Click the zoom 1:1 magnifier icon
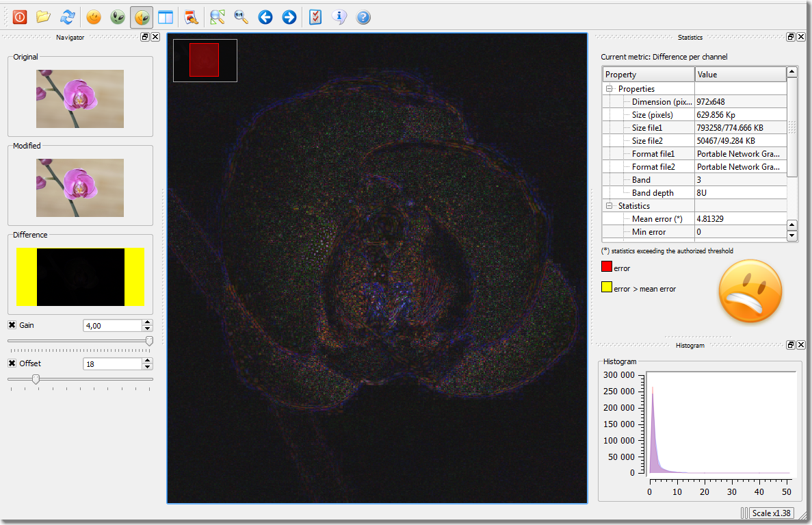 point(241,17)
